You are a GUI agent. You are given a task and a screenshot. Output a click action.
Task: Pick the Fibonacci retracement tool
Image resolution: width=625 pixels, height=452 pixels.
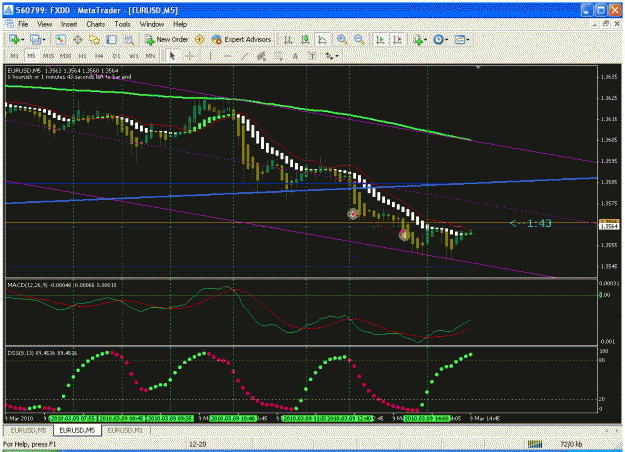(x=278, y=56)
